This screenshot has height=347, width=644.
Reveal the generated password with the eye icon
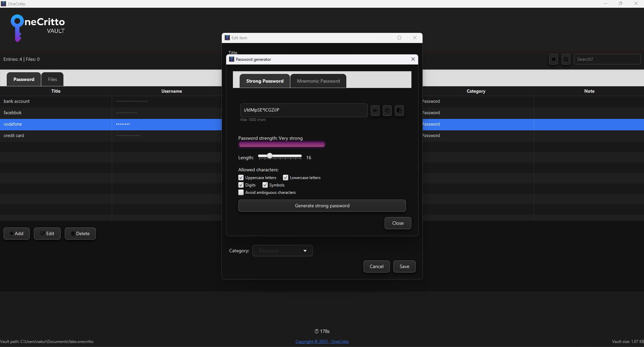375,111
